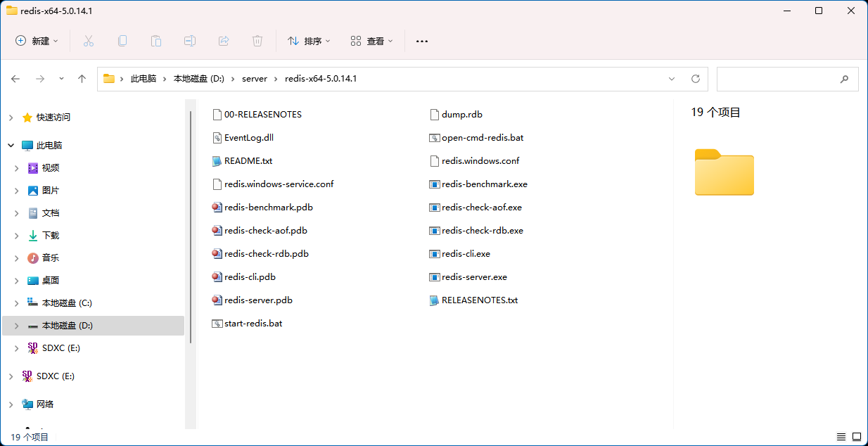Select 音乐 in the navigation pane
The width and height of the screenshot is (868, 446).
[51, 258]
